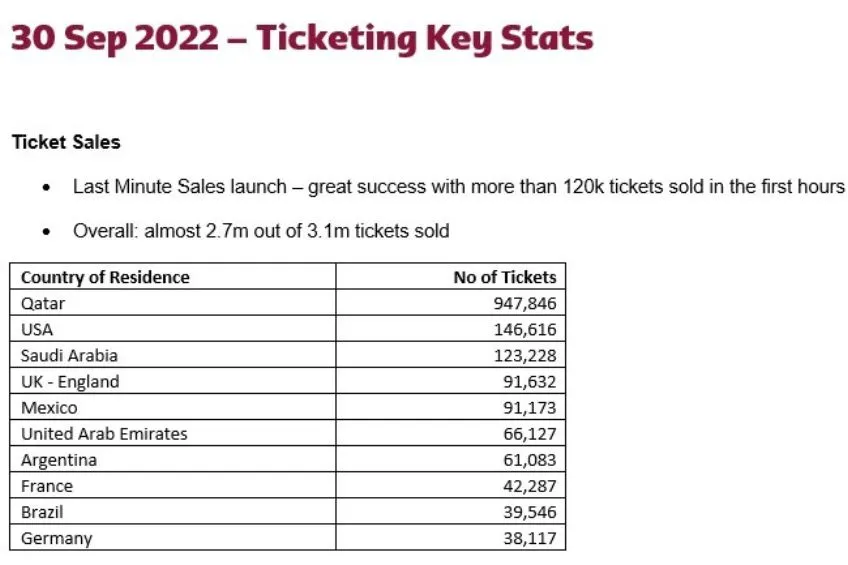
Task: Click the Last Minute Sales launch bullet text
Action: 458,187
